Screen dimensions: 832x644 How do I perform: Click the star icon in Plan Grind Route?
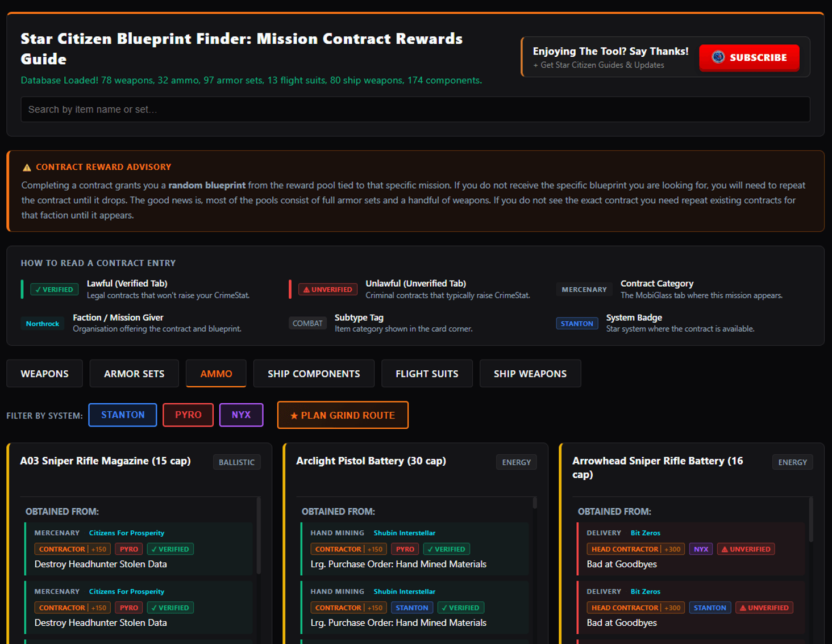pyautogui.click(x=294, y=416)
